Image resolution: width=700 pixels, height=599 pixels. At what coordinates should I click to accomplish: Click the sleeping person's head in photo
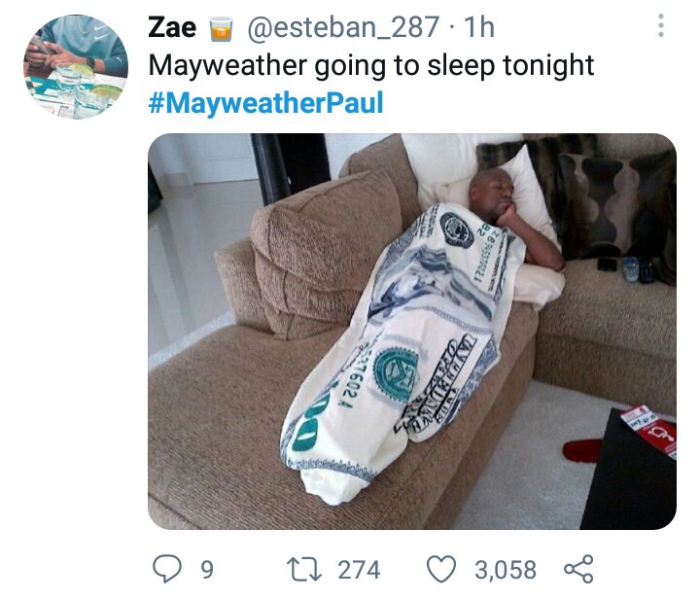pos(491,194)
